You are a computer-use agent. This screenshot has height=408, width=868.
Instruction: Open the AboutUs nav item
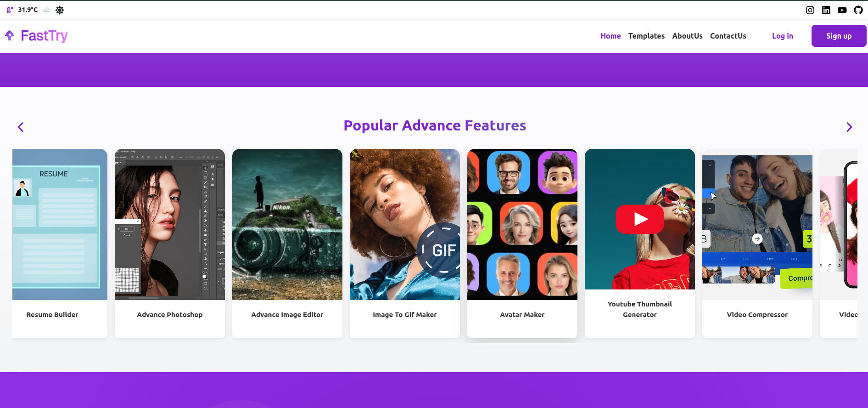coord(687,36)
